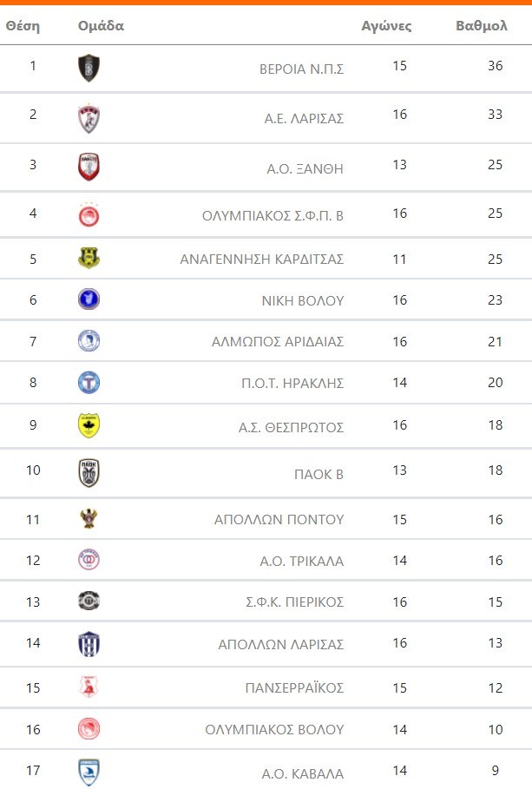Click the Α.Ο. ΚΑΒΑΛΑ light blue crest
Viewport: 532px width, 789px height.
click(x=89, y=773)
